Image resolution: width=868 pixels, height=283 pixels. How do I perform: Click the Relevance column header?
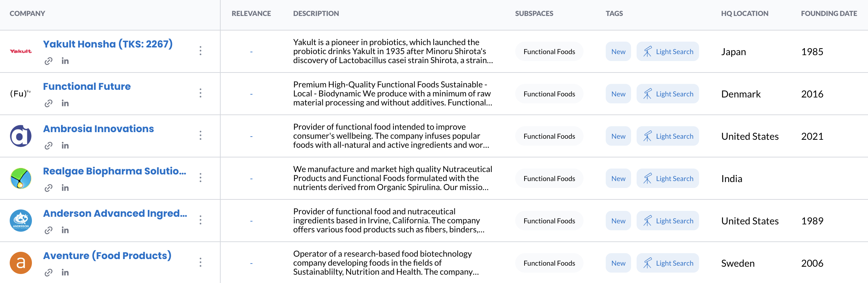(251, 14)
